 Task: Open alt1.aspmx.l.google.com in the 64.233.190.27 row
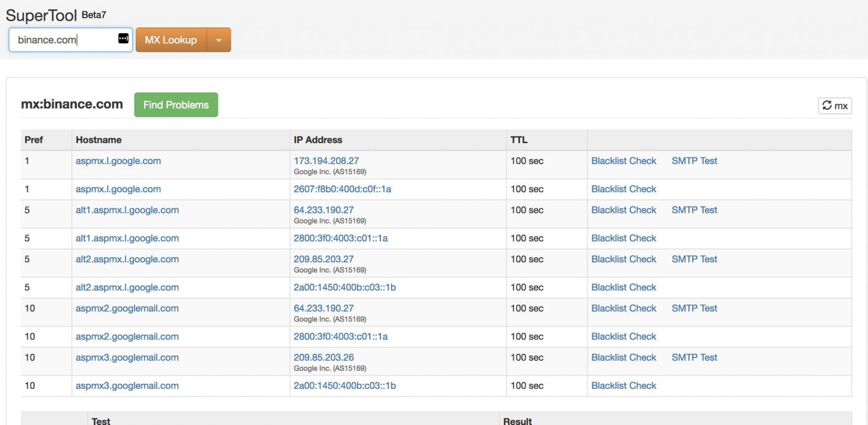[x=127, y=210]
